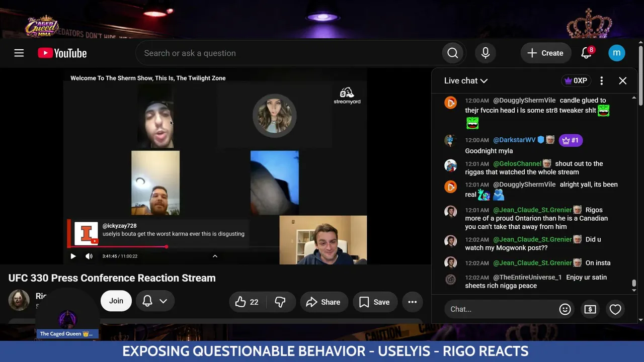Click the chat scrollbar down arrow

click(x=634, y=290)
